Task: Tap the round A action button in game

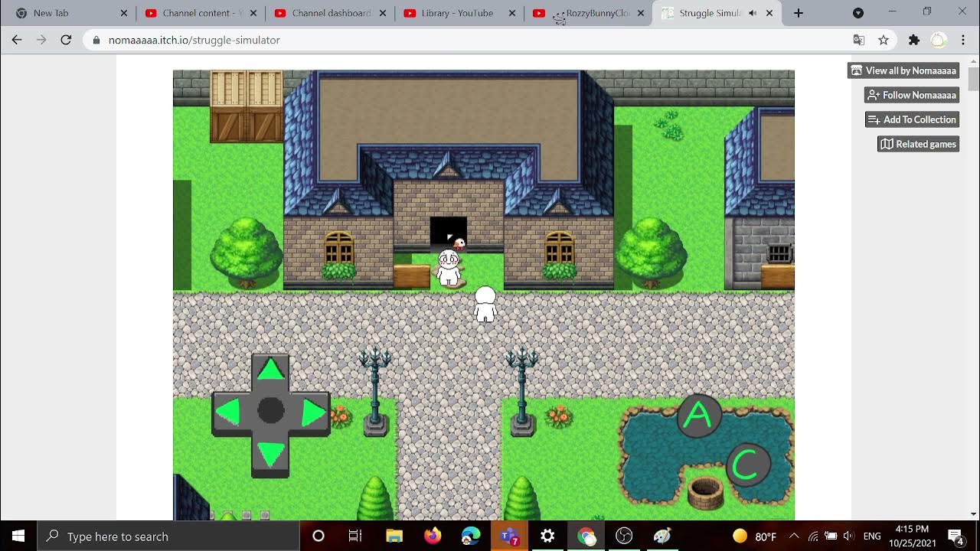Action: click(697, 416)
